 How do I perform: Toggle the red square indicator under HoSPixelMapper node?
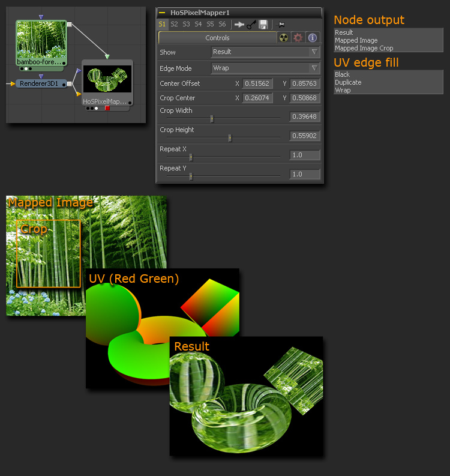(x=107, y=108)
